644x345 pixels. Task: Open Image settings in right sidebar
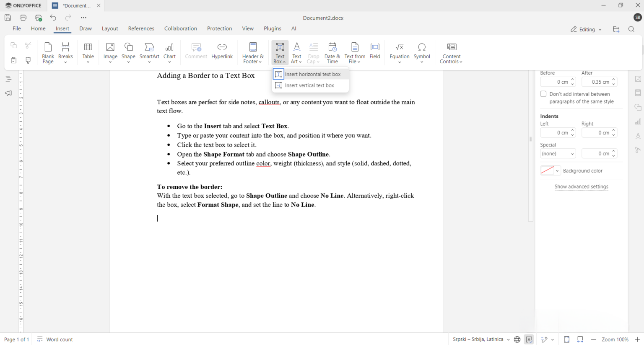(638, 79)
